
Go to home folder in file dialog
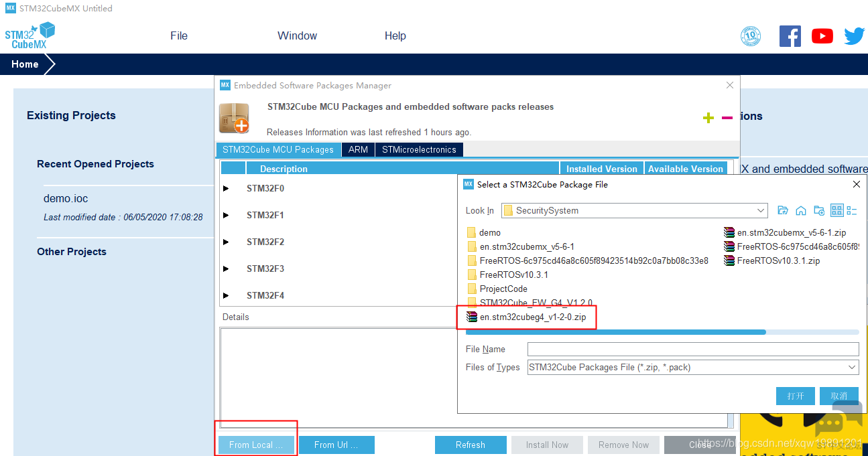800,210
